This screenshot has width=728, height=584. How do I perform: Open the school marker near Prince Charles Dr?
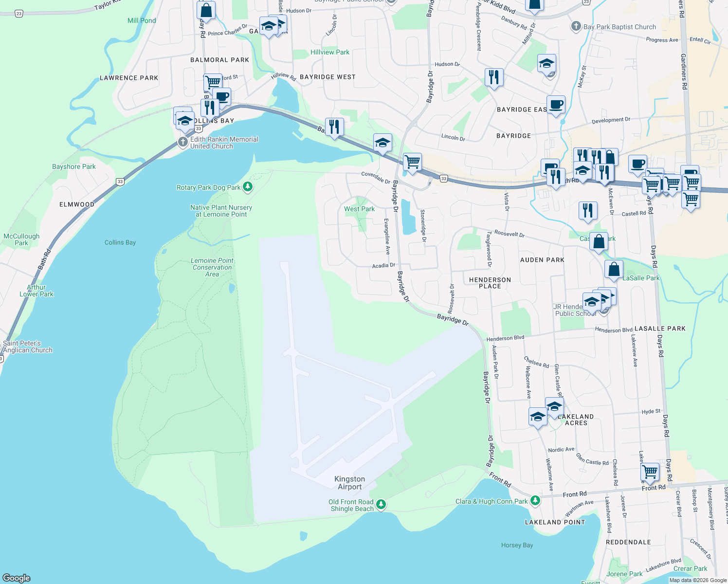tap(269, 26)
